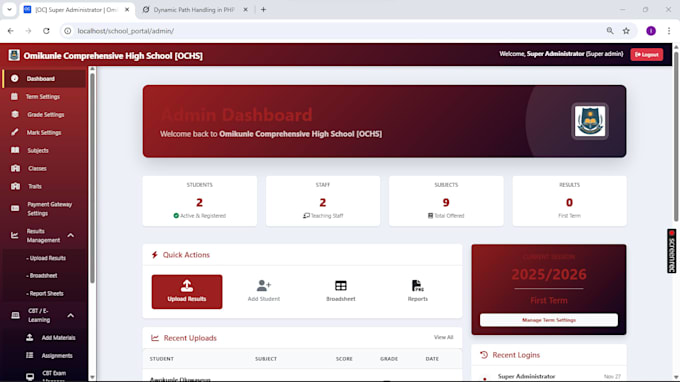Click the Students count card
The width and height of the screenshot is (680, 382).
199,201
